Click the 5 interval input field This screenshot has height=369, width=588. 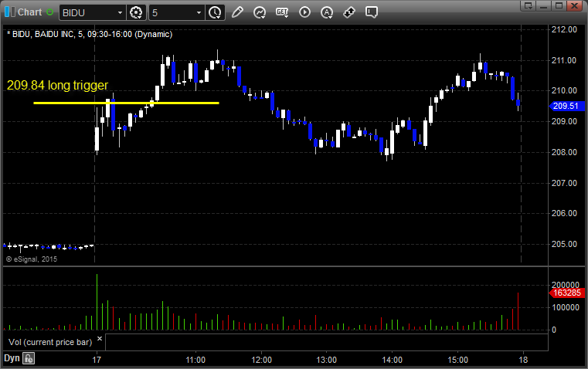pos(172,12)
